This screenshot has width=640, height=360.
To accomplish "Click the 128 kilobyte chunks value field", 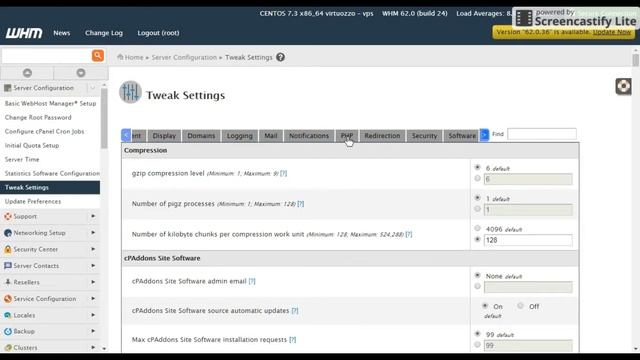I will tap(528, 240).
